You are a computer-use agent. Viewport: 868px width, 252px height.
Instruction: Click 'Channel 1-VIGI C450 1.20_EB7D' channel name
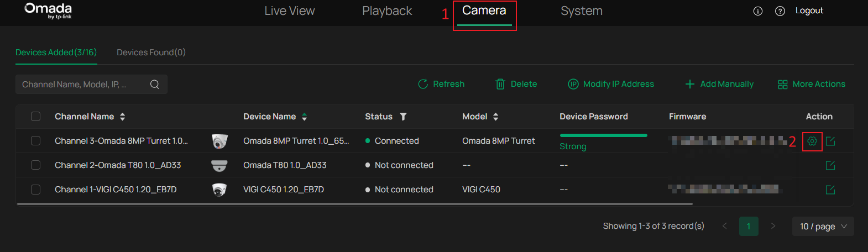click(116, 190)
